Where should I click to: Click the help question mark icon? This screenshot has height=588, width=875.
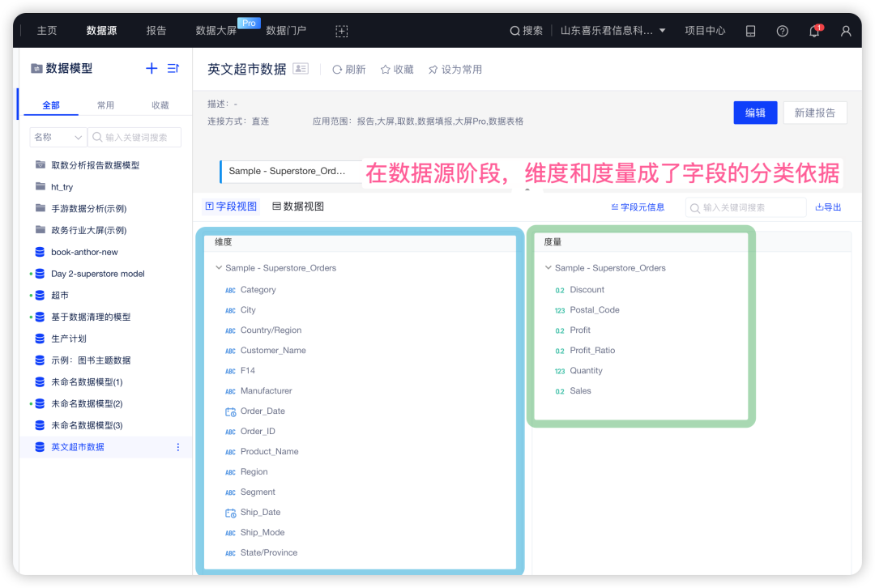pyautogui.click(x=782, y=30)
